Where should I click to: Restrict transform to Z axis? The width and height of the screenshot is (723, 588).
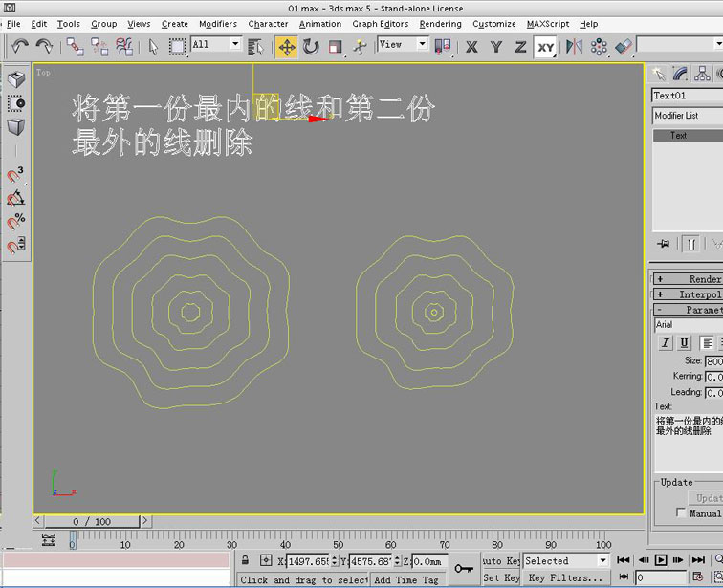pos(520,47)
